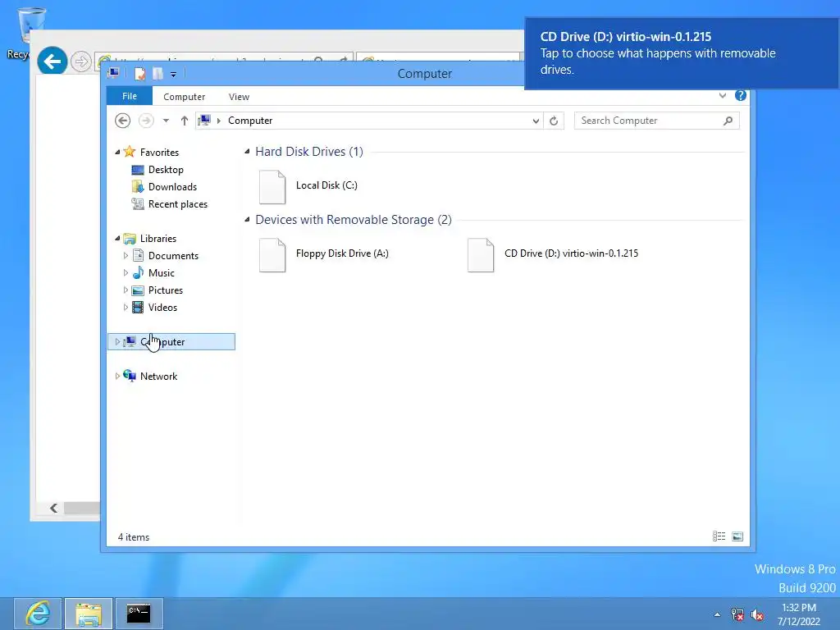Click the Help question mark icon
The height and width of the screenshot is (630, 840).
(x=741, y=96)
